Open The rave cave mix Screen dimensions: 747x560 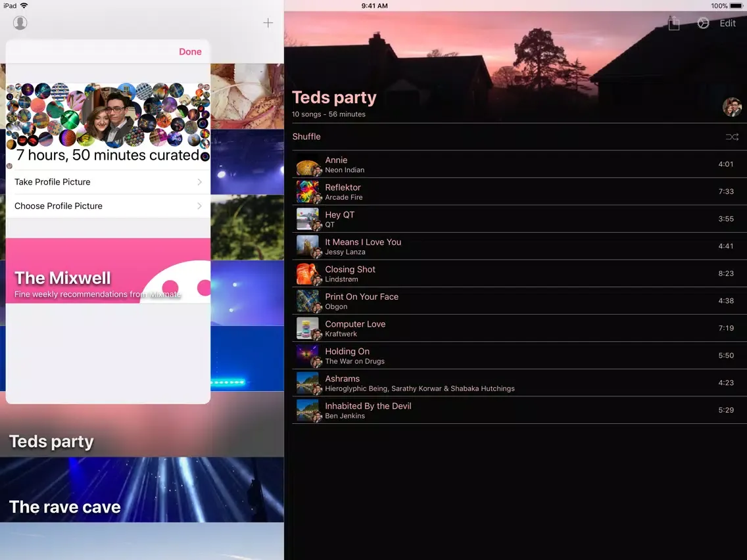pyautogui.click(x=142, y=490)
